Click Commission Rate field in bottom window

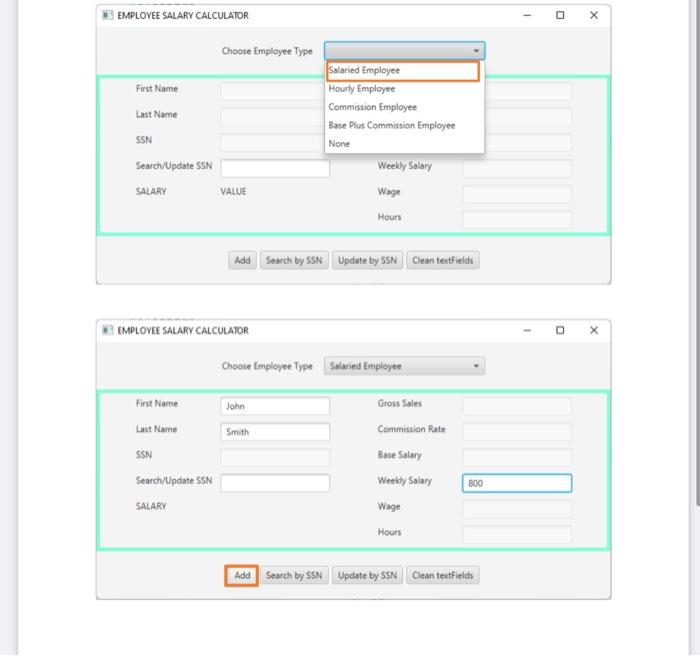coord(517,432)
